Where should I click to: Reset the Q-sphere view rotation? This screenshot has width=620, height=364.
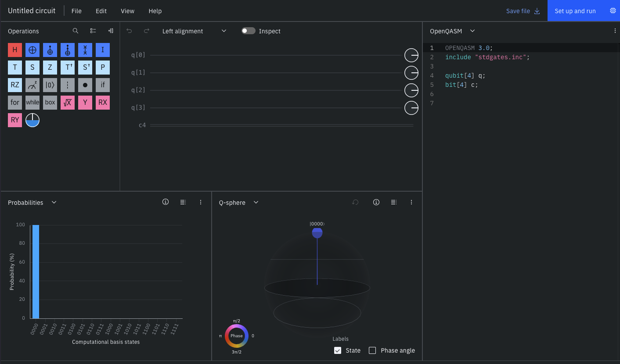point(356,202)
